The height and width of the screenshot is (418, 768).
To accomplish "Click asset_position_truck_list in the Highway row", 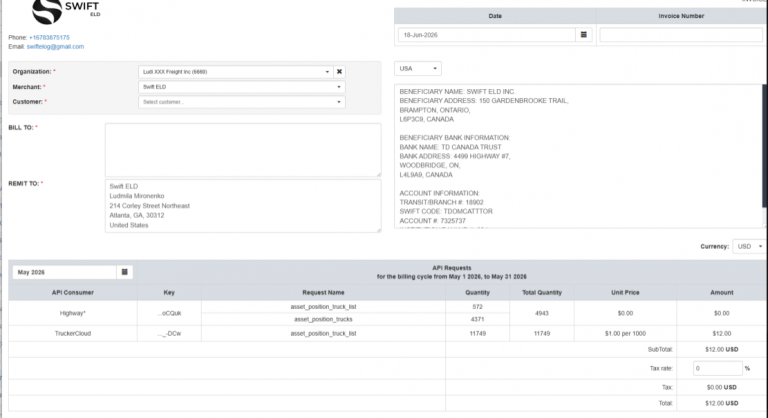I will point(323,307).
